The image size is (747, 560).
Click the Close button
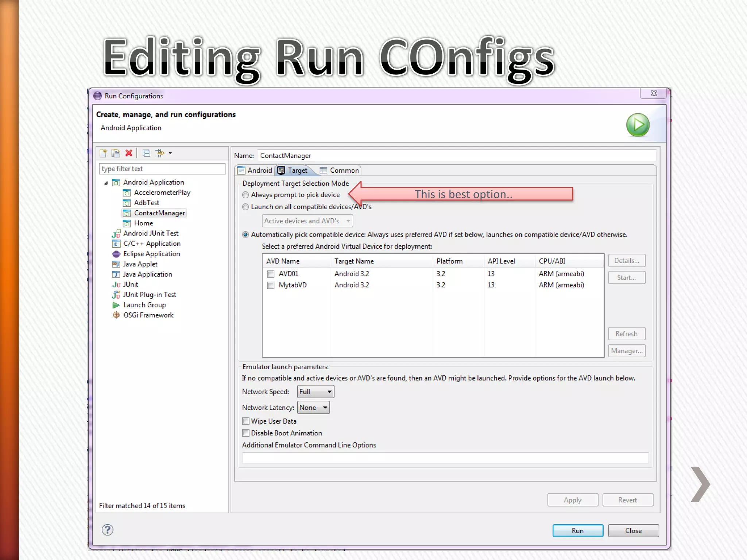(633, 530)
